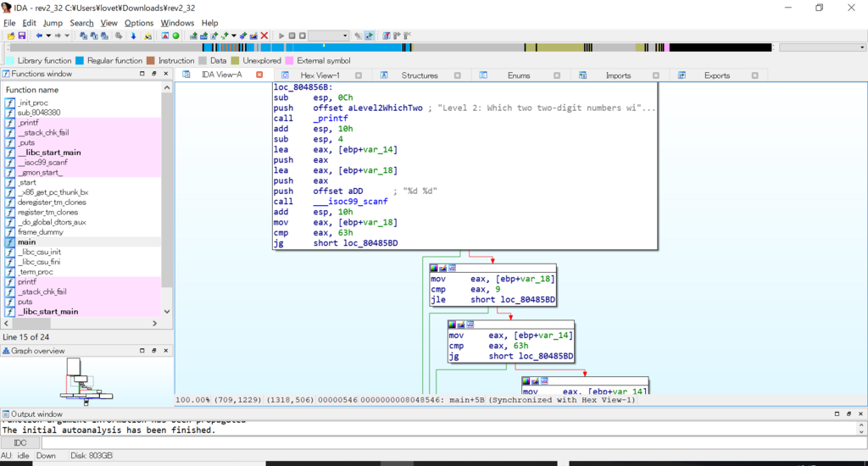Click the IDC command input field
The height and width of the screenshot is (466, 868).
(x=454, y=443)
